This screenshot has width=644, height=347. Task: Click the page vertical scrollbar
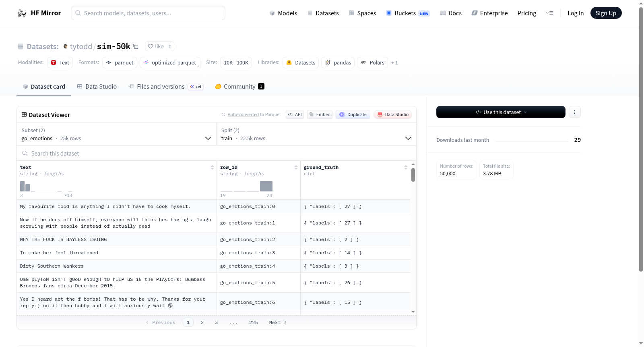pyautogui.click(x=641, y=139)
